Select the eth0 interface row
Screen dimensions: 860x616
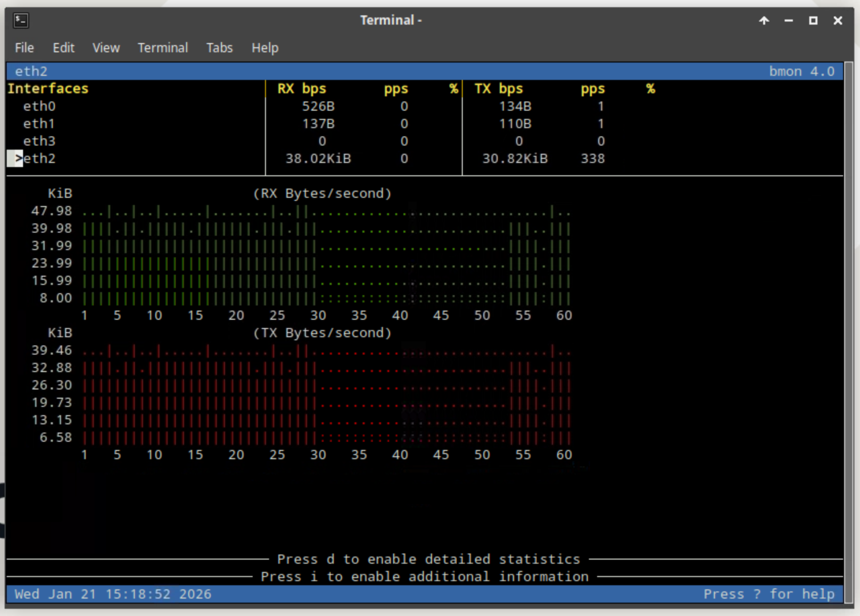(x=39, y=106)
